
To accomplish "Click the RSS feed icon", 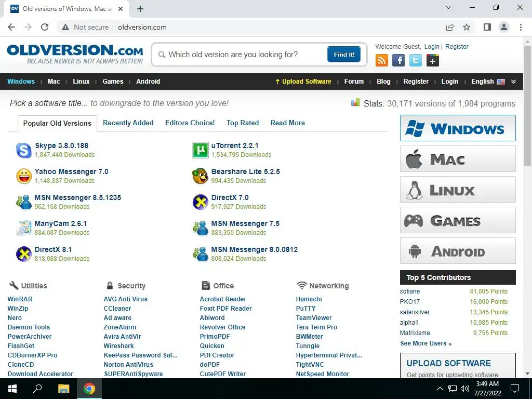I will [x=382, y=60].
